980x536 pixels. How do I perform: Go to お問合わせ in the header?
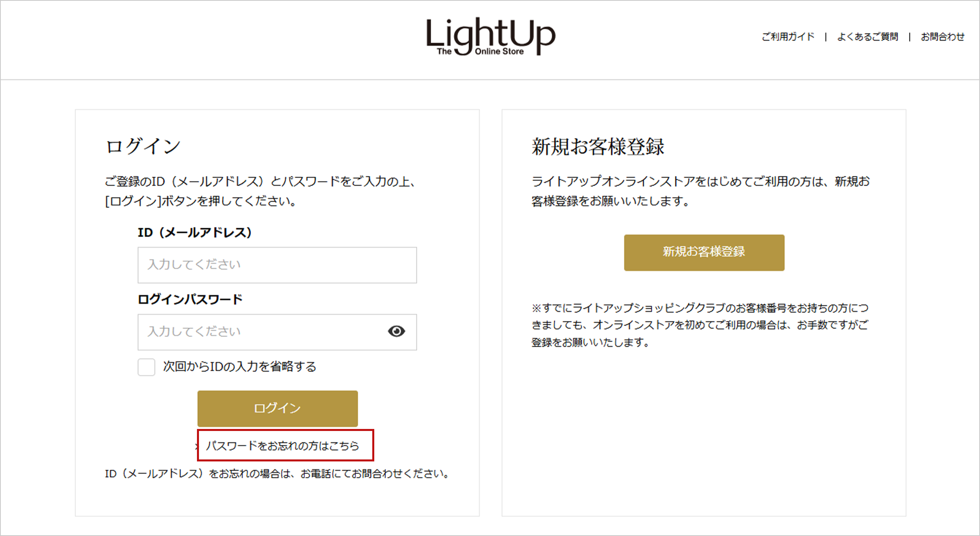[942, 37]
